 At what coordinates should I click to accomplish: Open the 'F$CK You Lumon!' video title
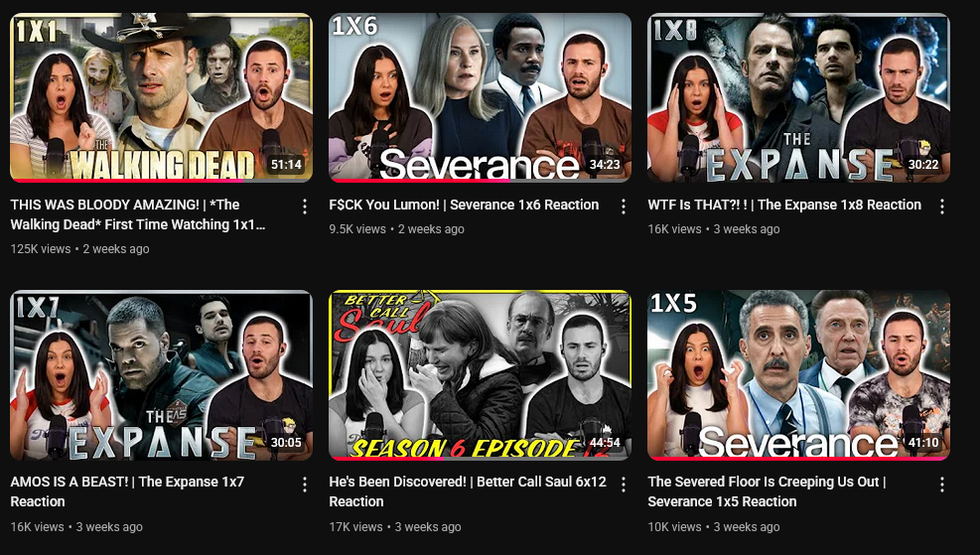[464, 205]
